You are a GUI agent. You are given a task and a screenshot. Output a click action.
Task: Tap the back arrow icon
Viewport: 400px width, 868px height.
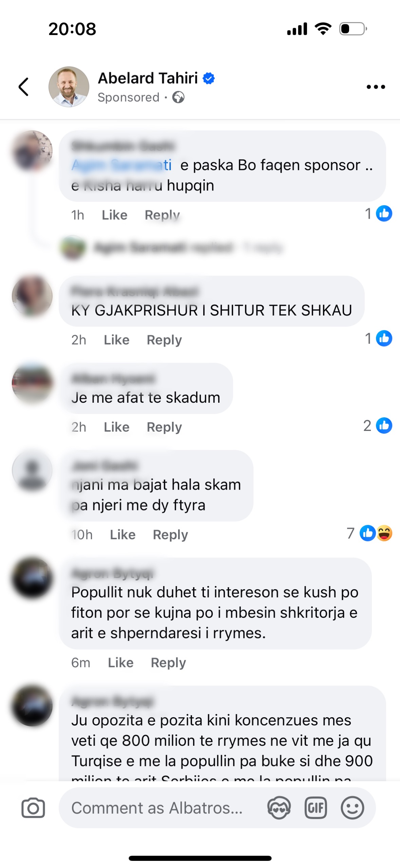[x=23, y=87]
